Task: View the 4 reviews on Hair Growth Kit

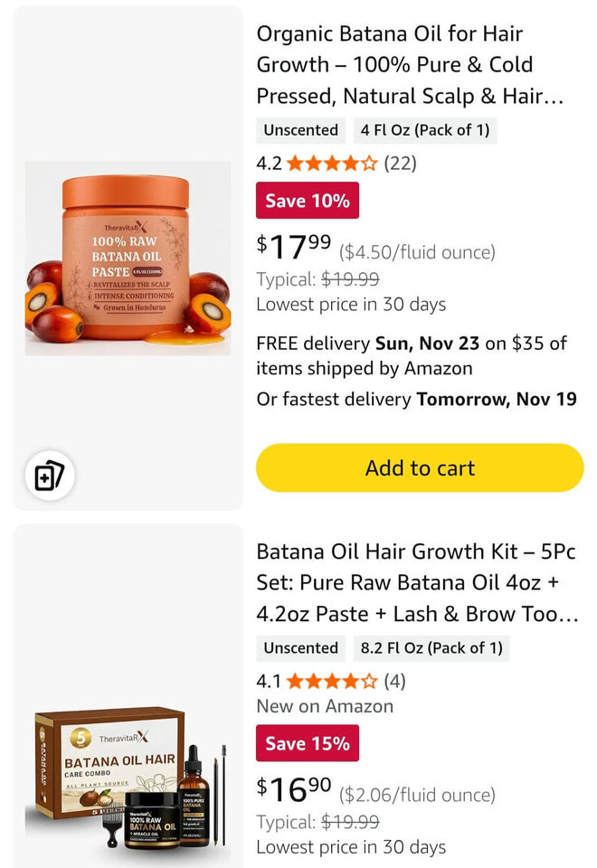Action: 394,681
